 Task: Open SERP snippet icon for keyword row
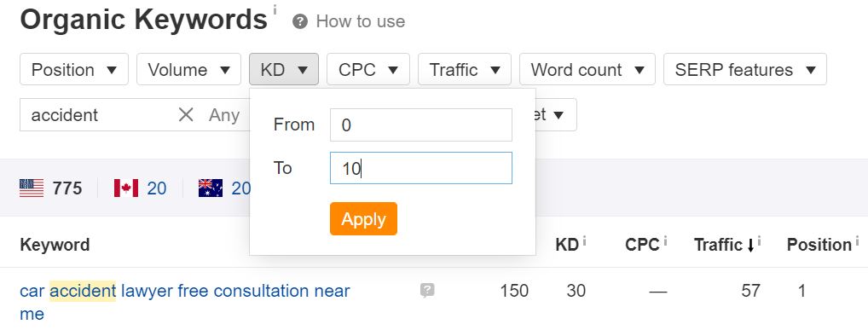pyautogui.click(x=427, y=291)
